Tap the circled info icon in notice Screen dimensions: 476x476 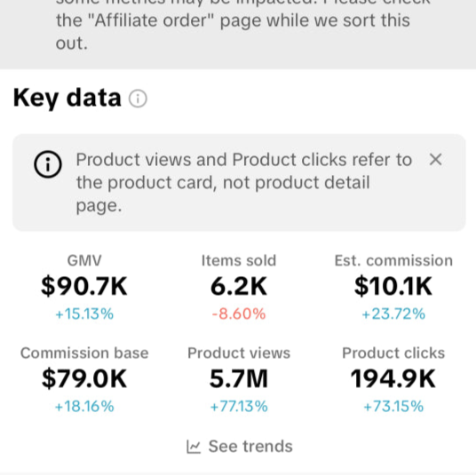(48, 164)
